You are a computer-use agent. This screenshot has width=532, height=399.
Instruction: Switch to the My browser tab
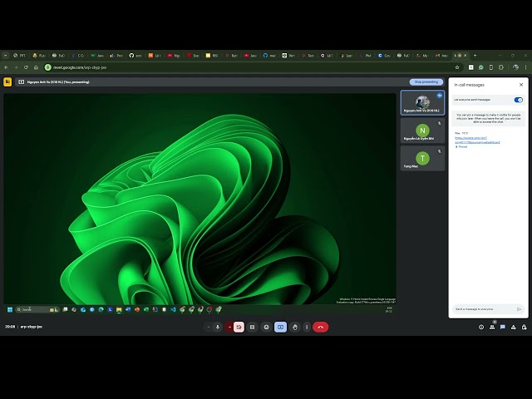pyautogui.click(x=423, y=56)
